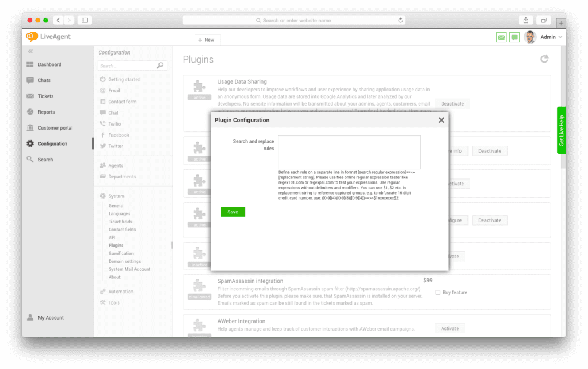Image resolution: width=588 pixels, height=369 pixels.
Task: Refresh the Plugins list
Action: click(544, 59)
